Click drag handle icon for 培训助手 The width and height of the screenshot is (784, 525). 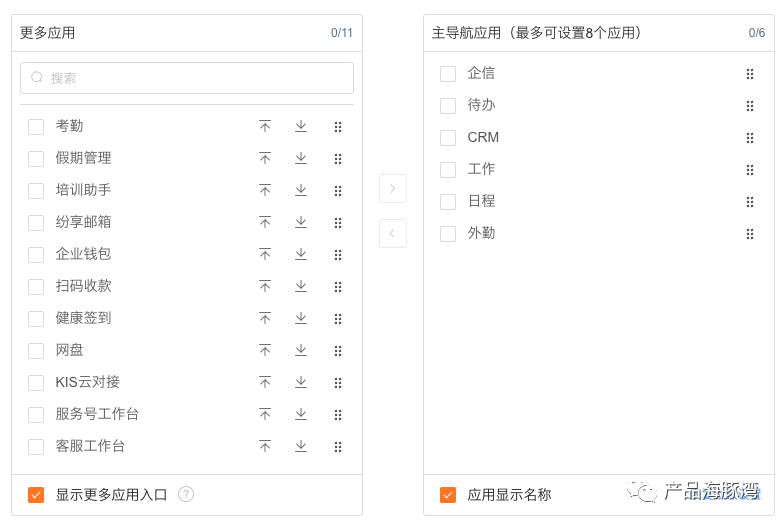pos(338,191)
